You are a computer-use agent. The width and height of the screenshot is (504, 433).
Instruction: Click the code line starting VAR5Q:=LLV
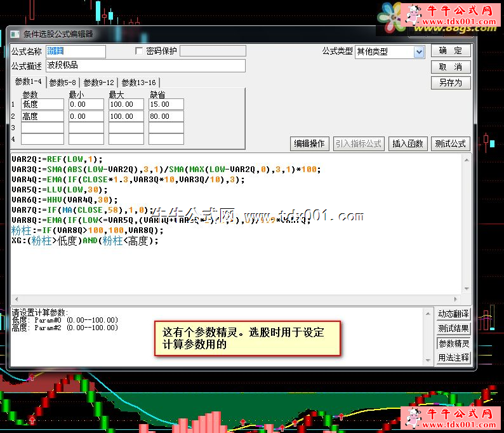60,190
